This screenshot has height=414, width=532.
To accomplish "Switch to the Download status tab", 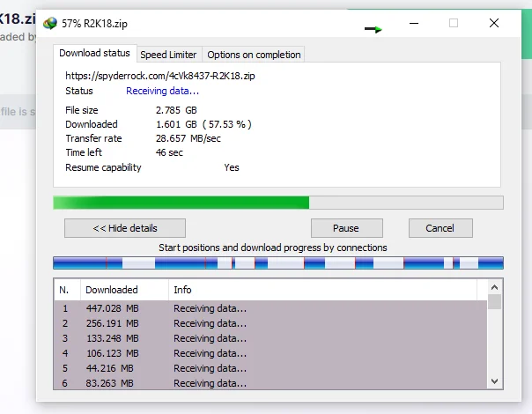I will [94, 53].
